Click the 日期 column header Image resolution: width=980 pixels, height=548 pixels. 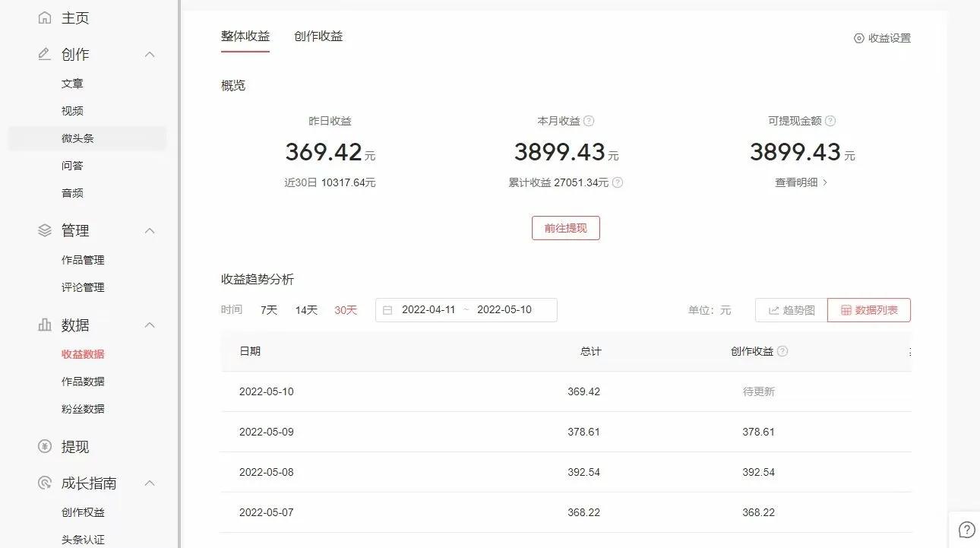250,351
